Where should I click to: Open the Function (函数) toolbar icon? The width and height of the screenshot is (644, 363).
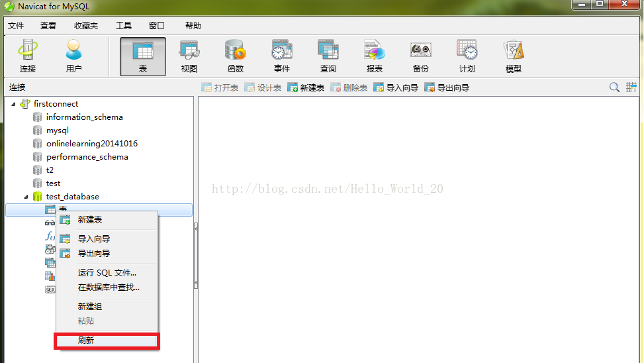click(236, 56)
